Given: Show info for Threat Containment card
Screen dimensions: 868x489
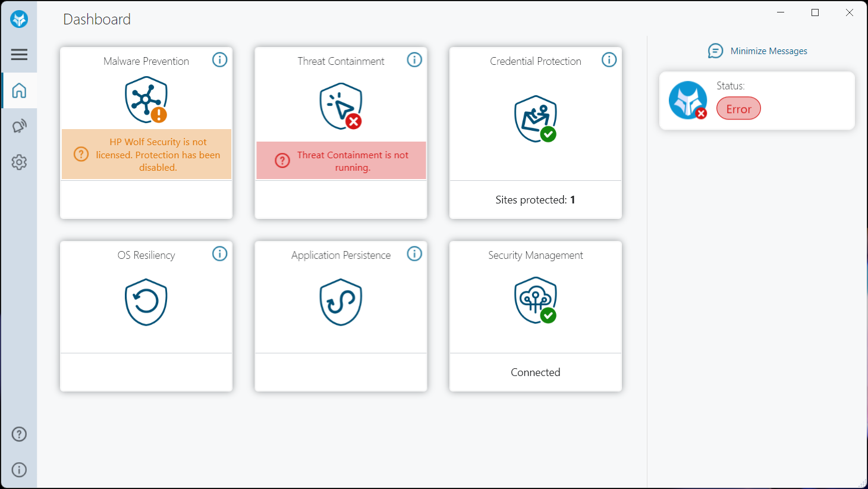Looking at the screenshot, I should pyautogui.click(x=414, y=59).
